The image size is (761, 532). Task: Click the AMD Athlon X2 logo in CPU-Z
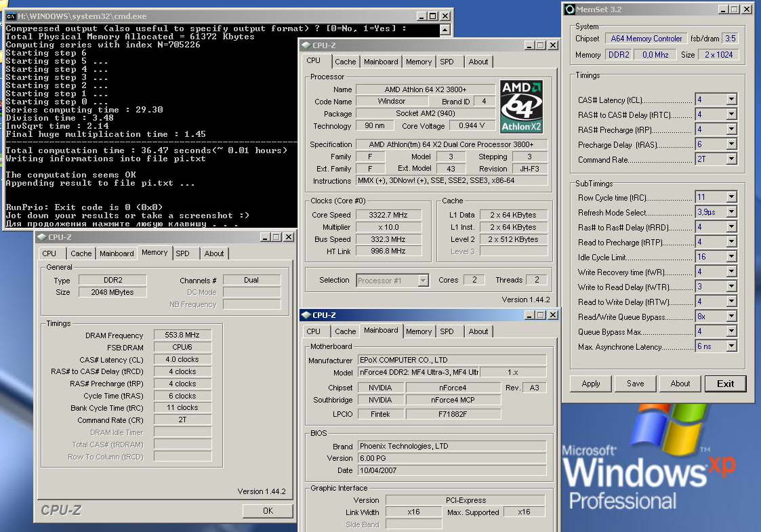pyautogui.click(x=521, y=107)
